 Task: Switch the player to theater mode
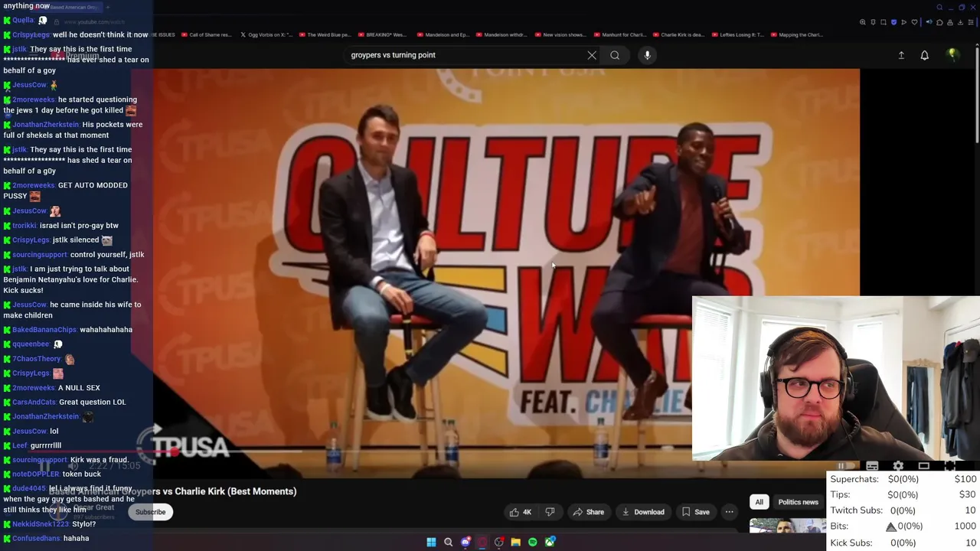click(x=924, y=466)
